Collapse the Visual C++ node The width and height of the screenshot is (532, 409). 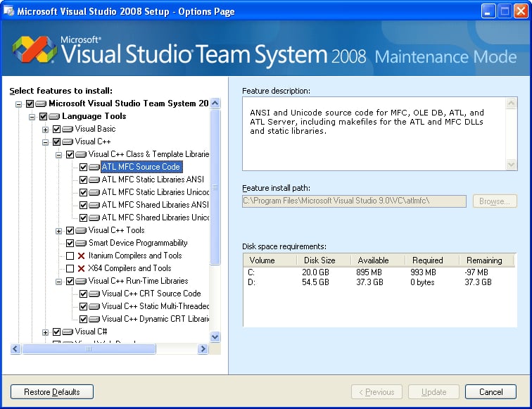pos(46,142)
